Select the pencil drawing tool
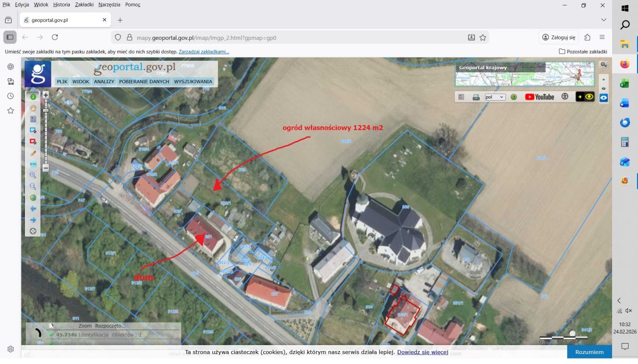Viewport: 638px width, 364px height. coord(33,153)
